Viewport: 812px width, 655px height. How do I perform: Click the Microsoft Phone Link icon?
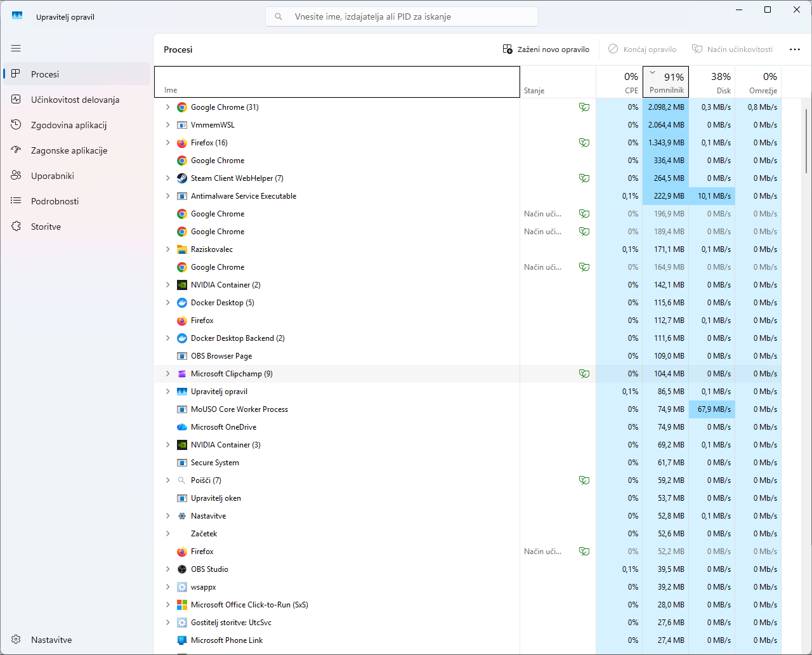pyautogui.click(x=182, y=640)
